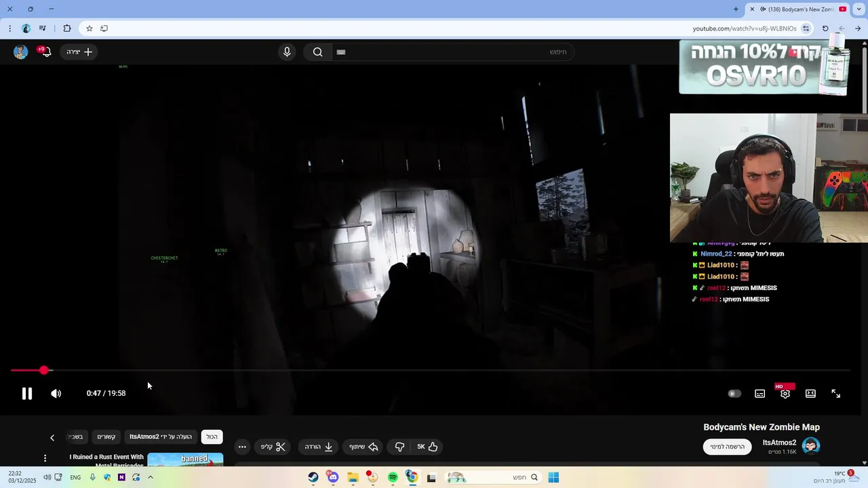
Task: Switch to theater mode in player
Action: tap(810, 394)
